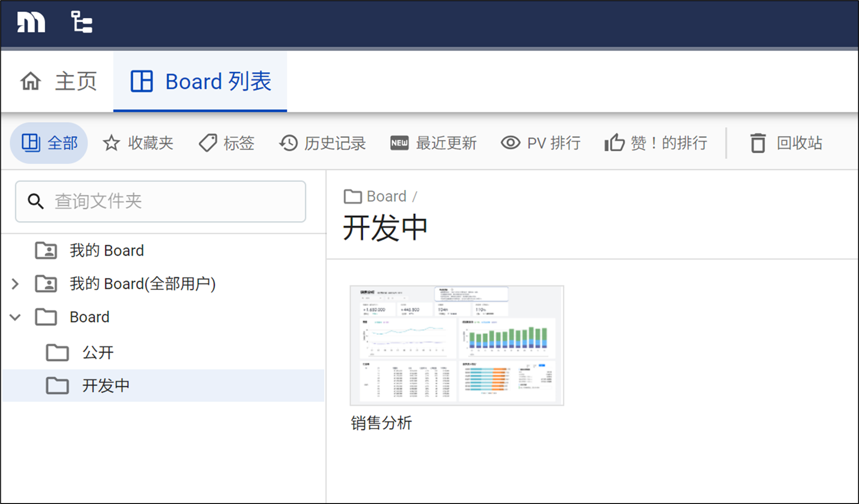Click the eye icon for PV 排行
Screen dimensions: 859x504
(510, 143)
